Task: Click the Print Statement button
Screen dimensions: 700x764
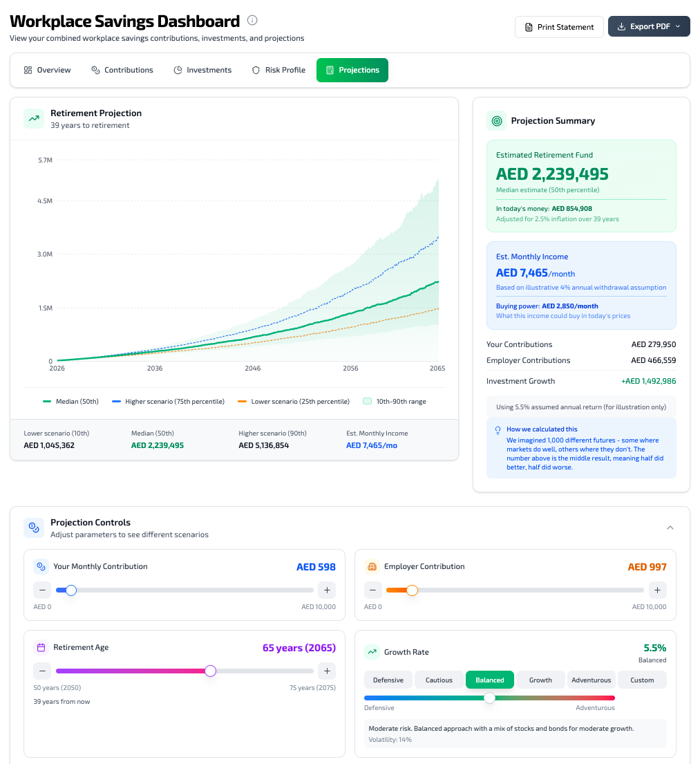Action: coord(559,27)
